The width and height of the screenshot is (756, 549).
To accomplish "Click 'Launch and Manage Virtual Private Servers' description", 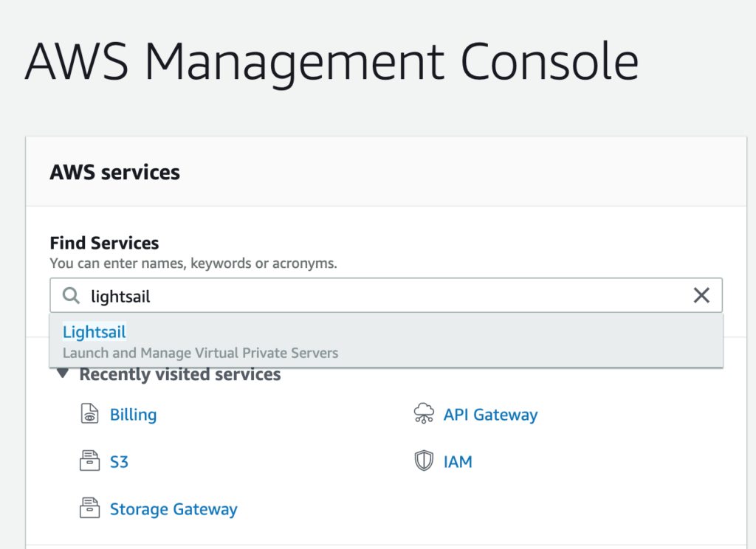I will [201, 353].
